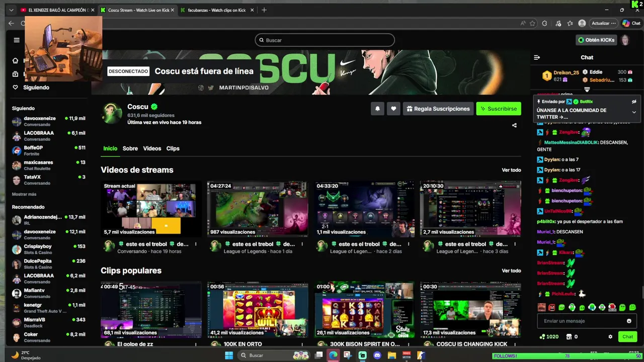Viewport: 644px width, 362px height.
Task: Open the emoji picker in the message box
Action: (x=629, y=321)
